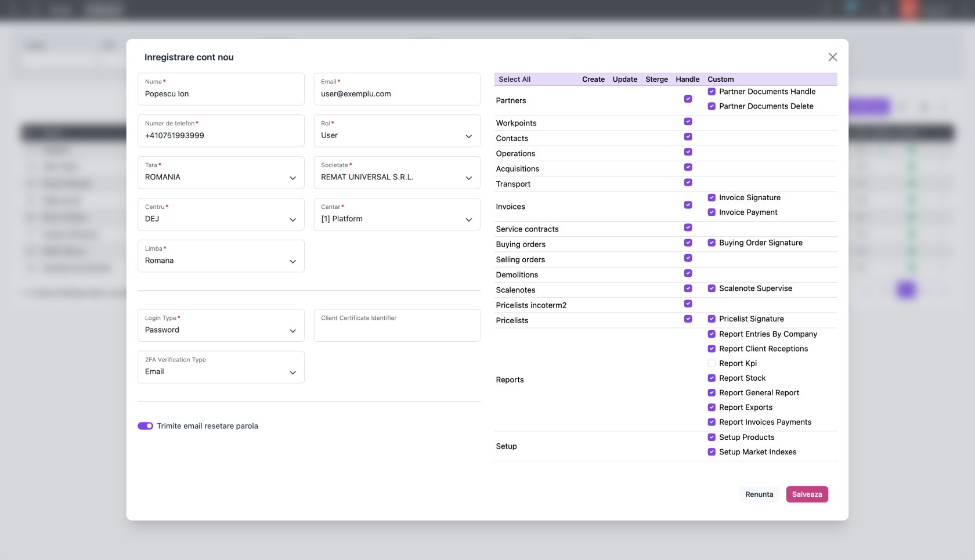975x560 pixels.
Task: Toggle Acquisitions Handle checkbox
Action: (688, 167)
